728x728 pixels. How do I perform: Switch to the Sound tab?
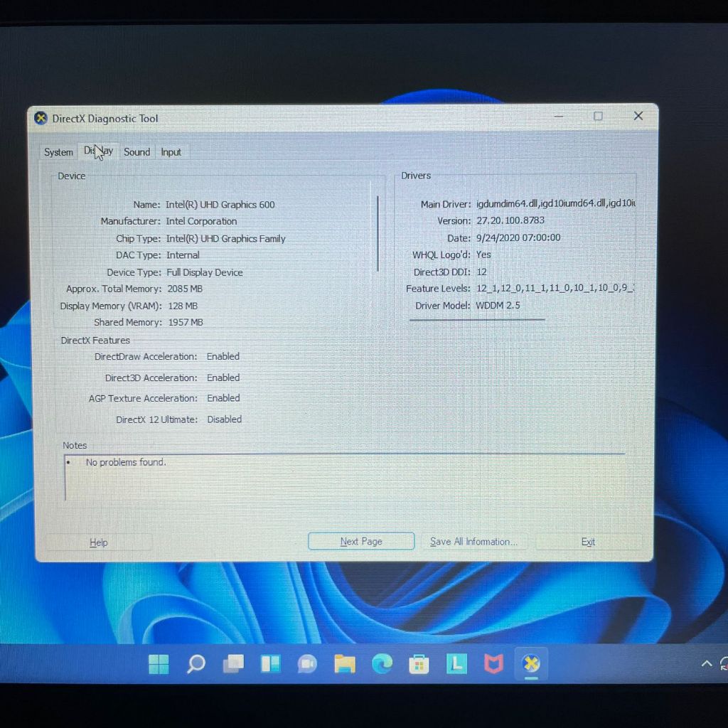136,152
